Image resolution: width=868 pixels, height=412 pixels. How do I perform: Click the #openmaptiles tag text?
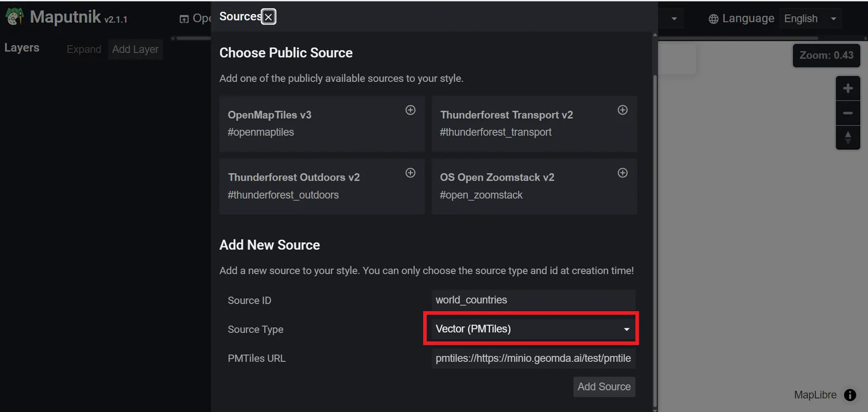[x=261, y=132]
